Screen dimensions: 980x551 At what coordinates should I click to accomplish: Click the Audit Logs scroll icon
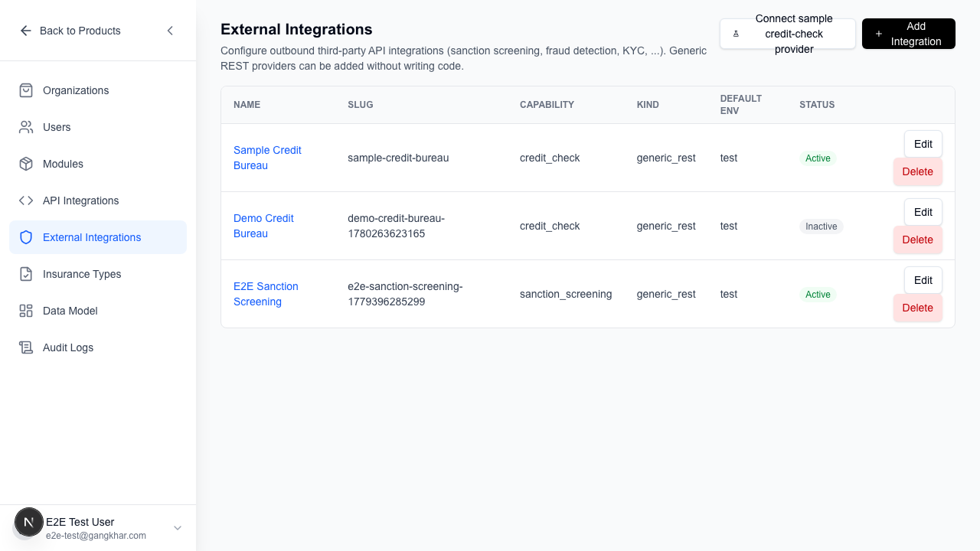[26, 347]
